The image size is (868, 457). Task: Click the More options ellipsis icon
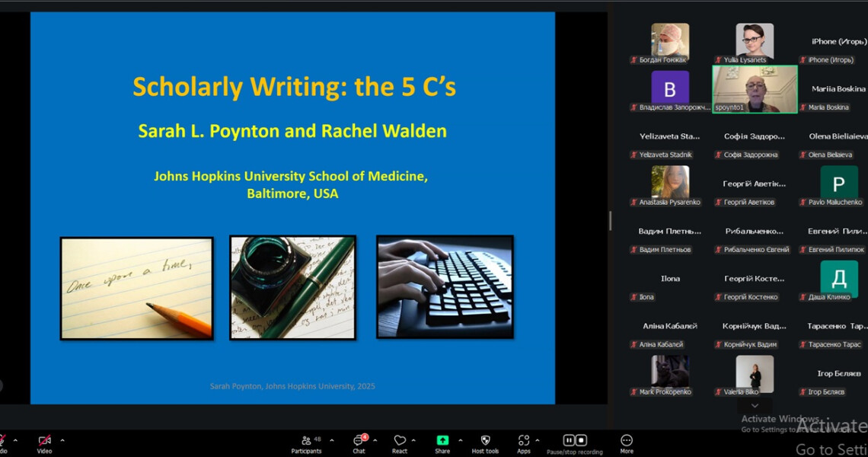coord(627,441)
